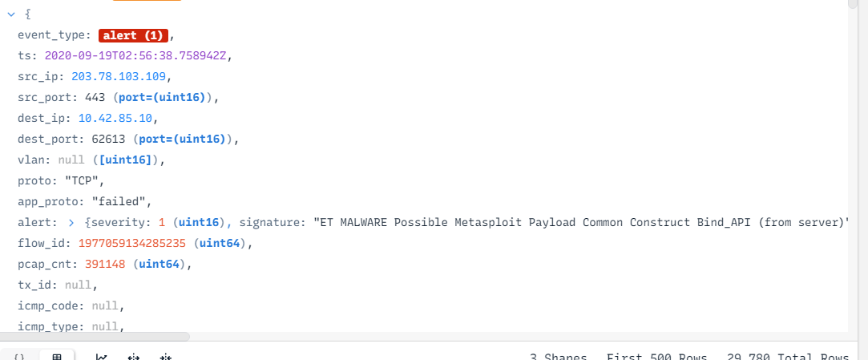Expand the nested alert record
868x360 pixels.
pos(71,222)
